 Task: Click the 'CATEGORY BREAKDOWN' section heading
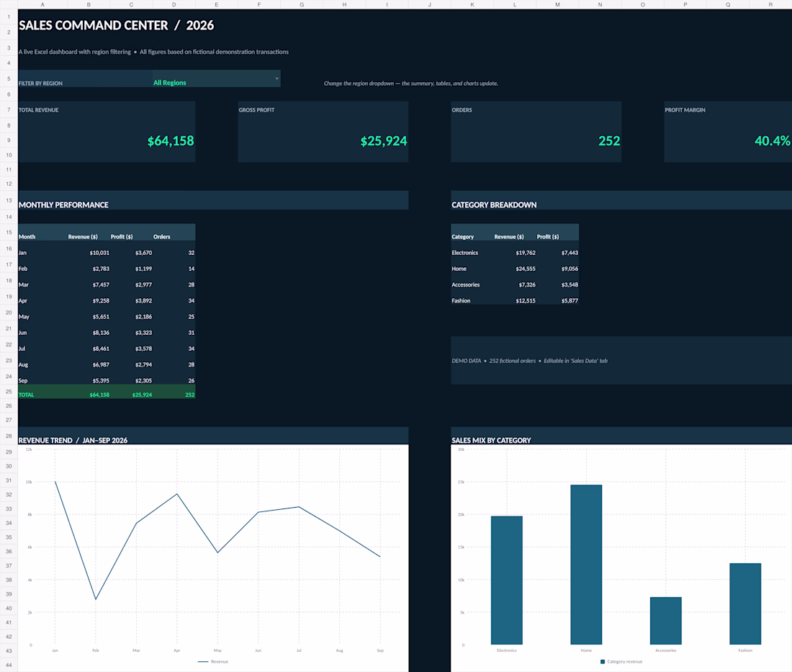pyautogui.click(x=494, y=205)
